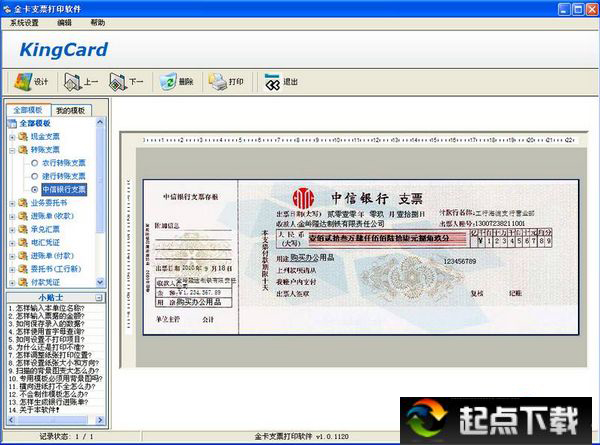The image size is (600, 445).
Task: Click the app icon in title bar
Action: tap(7, 9)
